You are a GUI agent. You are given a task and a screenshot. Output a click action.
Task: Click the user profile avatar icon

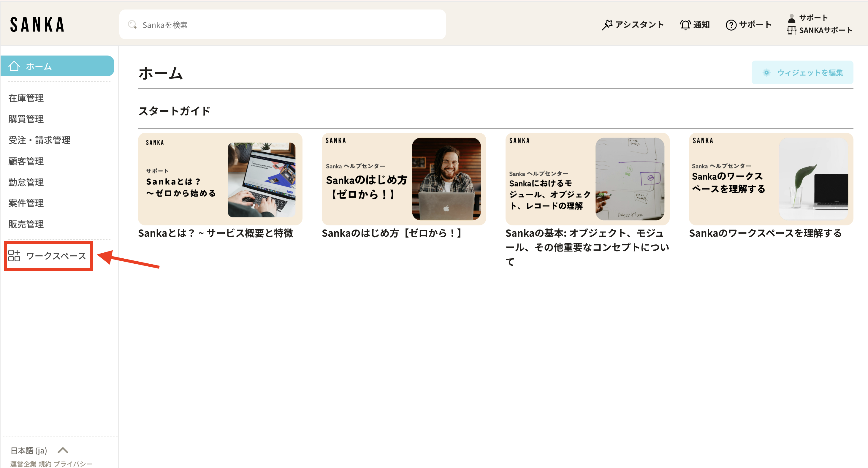pos(791,18)
